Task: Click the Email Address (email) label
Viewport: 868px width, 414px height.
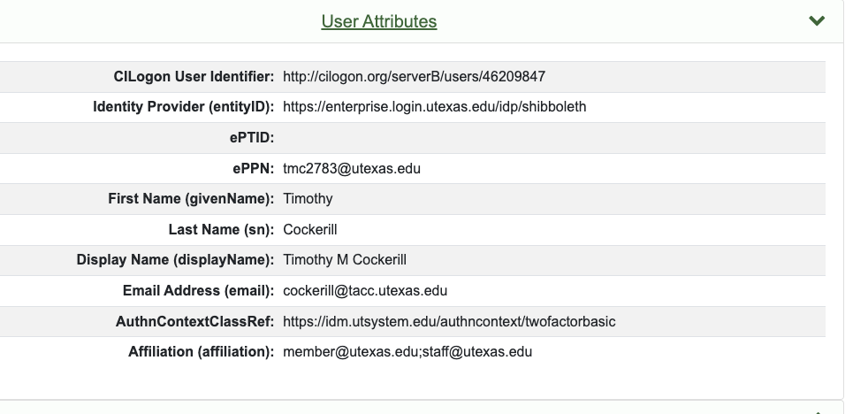Action: [198, 291]
